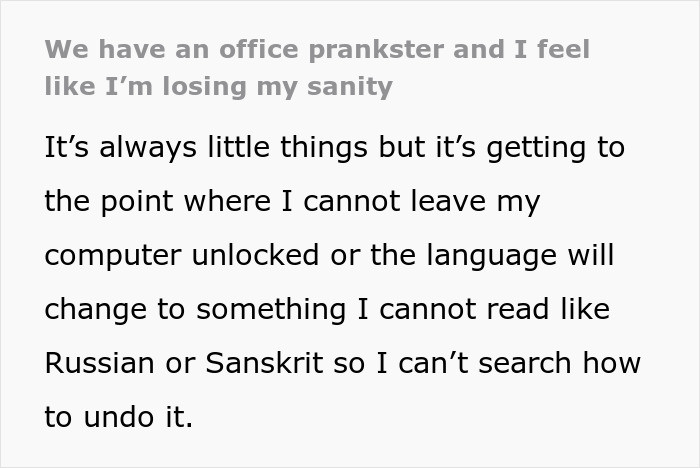Click the word "always" in the paragraph
The height and width of the screenshot is (468, 700).
pyautogui.click(x=148, y=148)
